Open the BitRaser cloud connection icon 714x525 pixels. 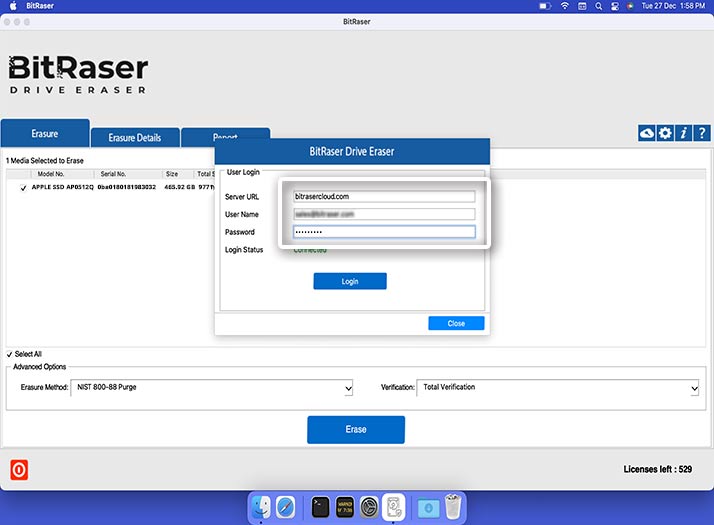(x=647, y=133)
